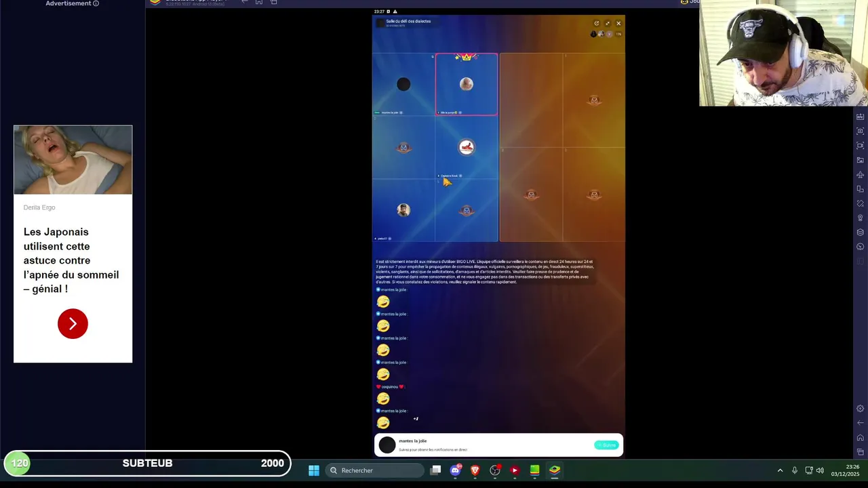Click the volume speaker icon in the system tray
This screenshot has height=488, width=868.
pos(820,470)
